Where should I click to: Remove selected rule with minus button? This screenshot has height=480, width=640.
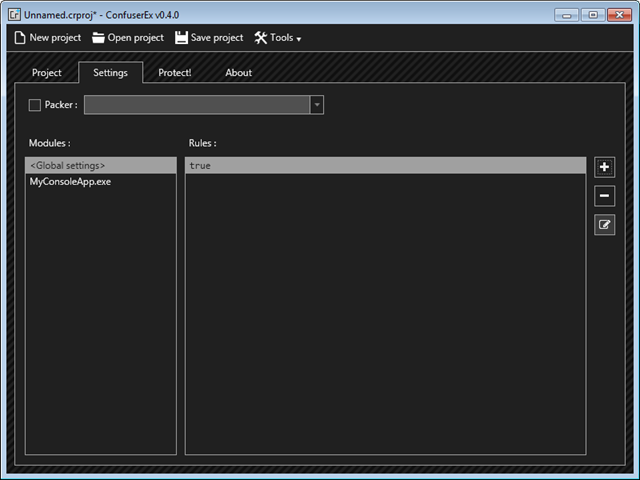[604, 196]
